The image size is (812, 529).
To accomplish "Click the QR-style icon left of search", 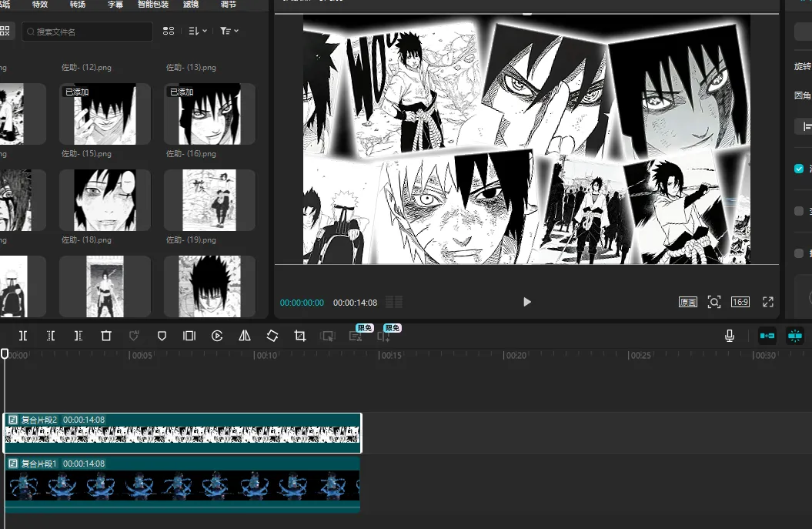I will [5, 31].
